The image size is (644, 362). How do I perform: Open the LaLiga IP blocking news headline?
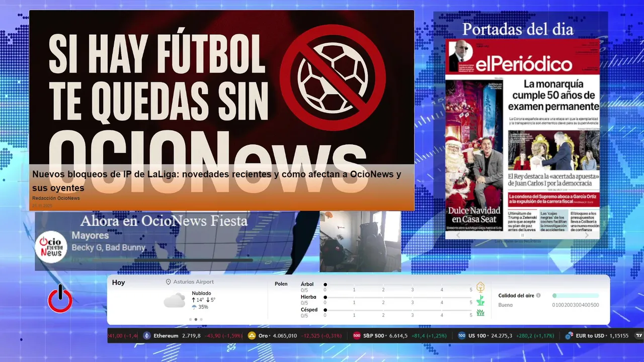(217, 181)
